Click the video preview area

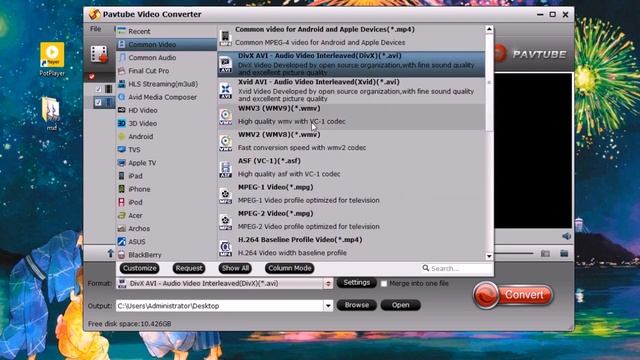point(533,151)
